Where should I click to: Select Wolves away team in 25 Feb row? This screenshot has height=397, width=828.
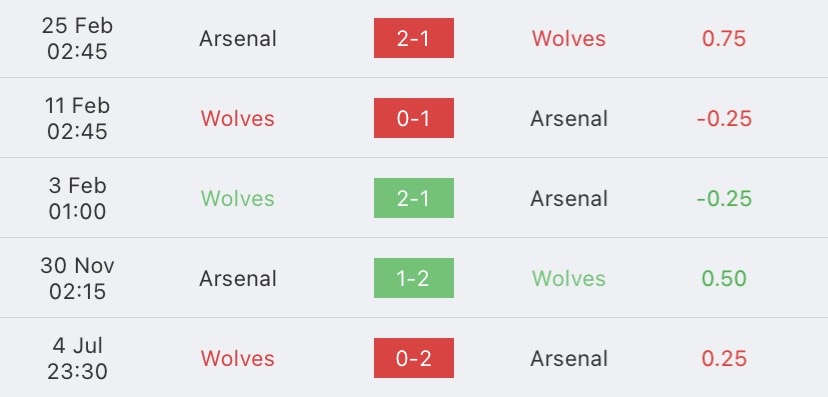(x=569, y=39)
